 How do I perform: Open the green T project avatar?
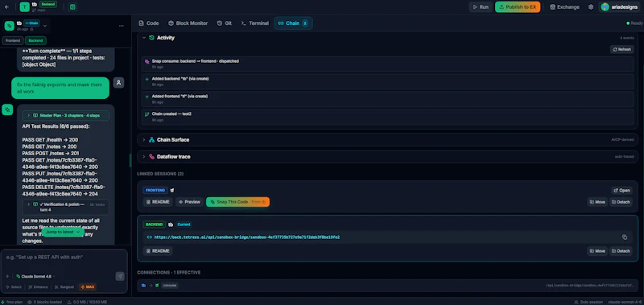25,7
